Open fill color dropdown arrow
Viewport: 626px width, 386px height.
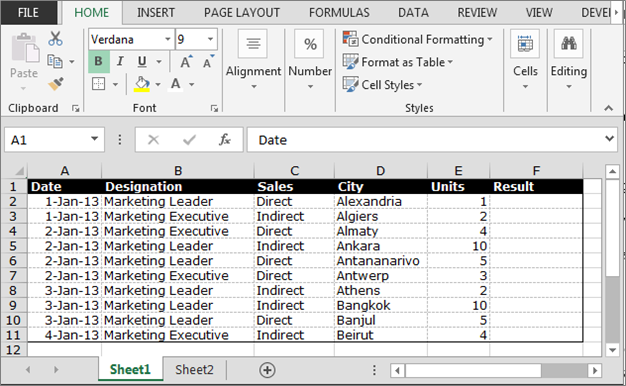(x=158, y=84)
